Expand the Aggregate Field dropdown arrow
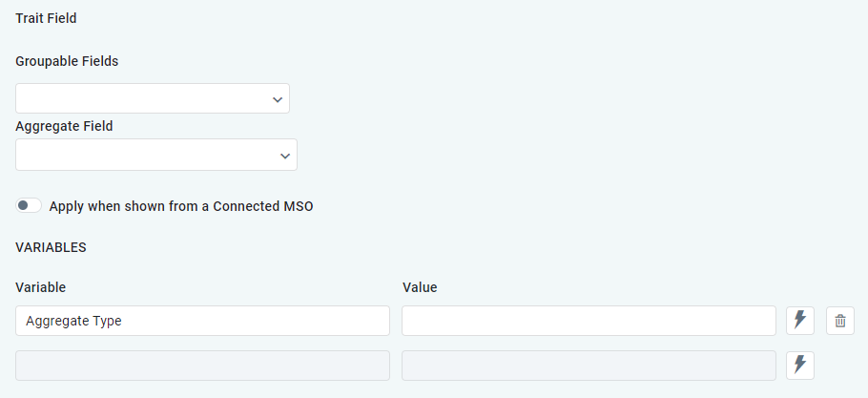The width and height of the screenshot is (868, 398). click(x=285, y=155)
